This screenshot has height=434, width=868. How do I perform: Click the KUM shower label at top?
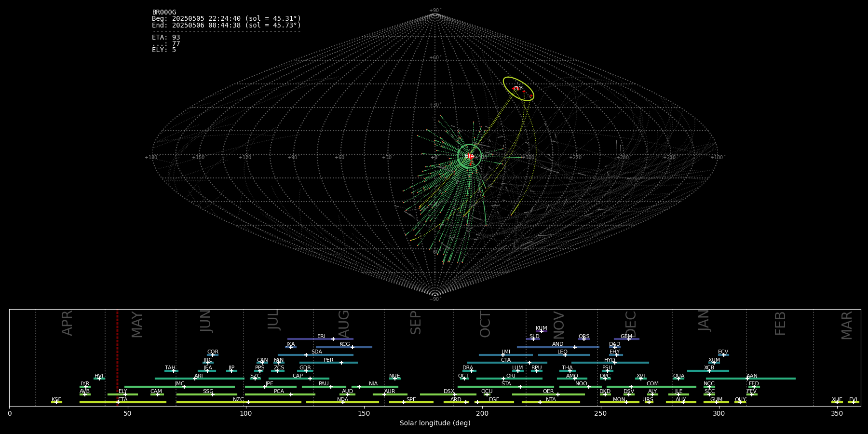[541, 328]
